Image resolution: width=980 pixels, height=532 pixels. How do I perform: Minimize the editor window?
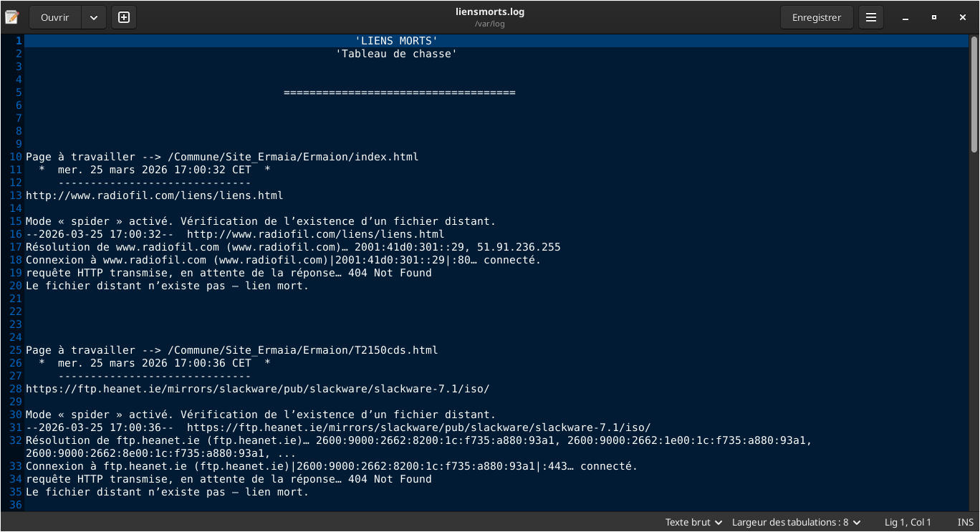point(905,17)
